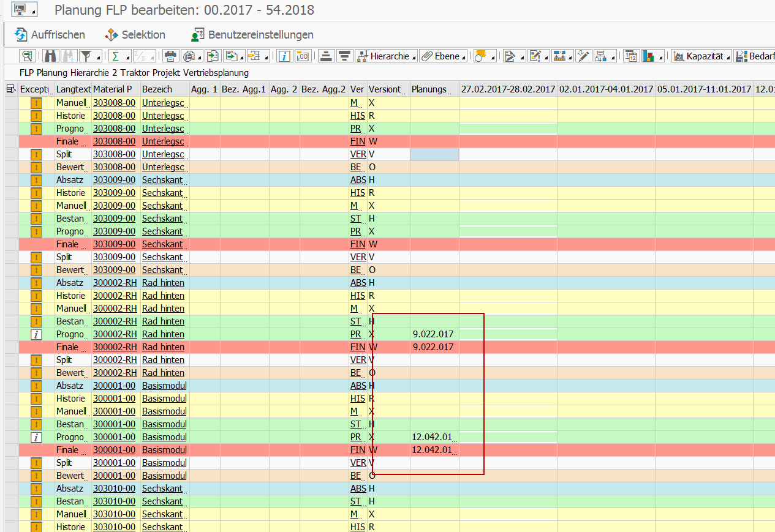Click the Print icon in the toolbar
Viewport: 775px width, 532px height.
pyautogui.click(x=170, y=56)
